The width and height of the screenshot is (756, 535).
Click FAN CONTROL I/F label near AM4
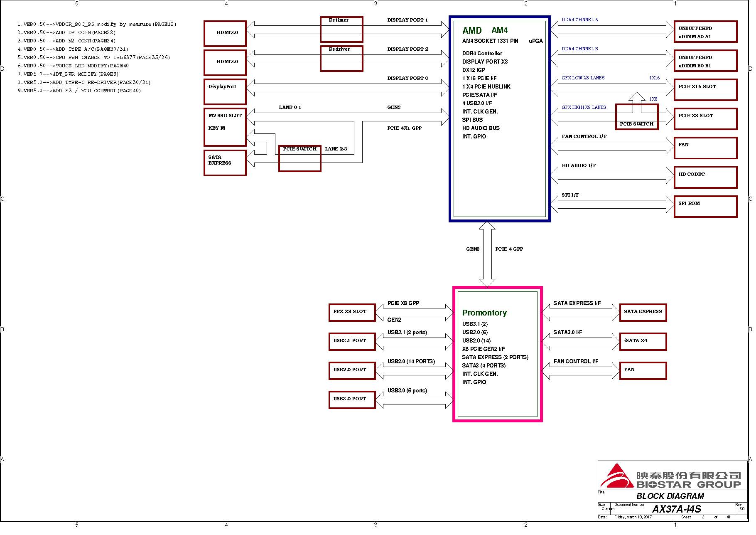[584, 136]
